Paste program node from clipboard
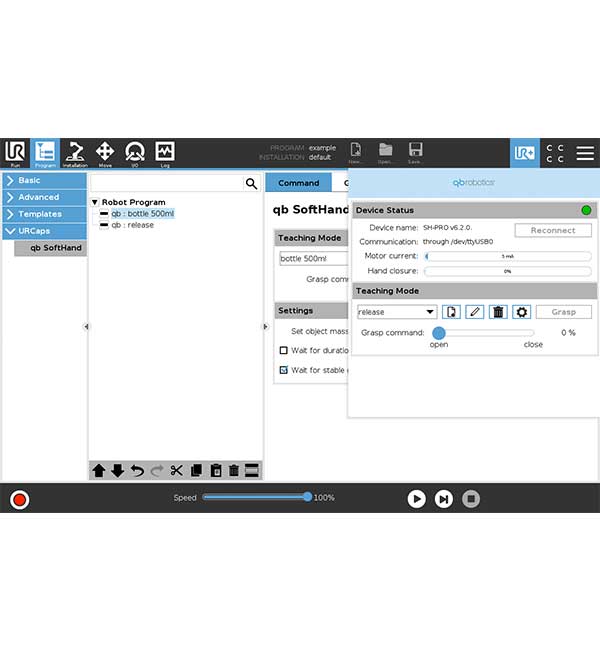This screenshot has height=650, width=600. (216, 471)
